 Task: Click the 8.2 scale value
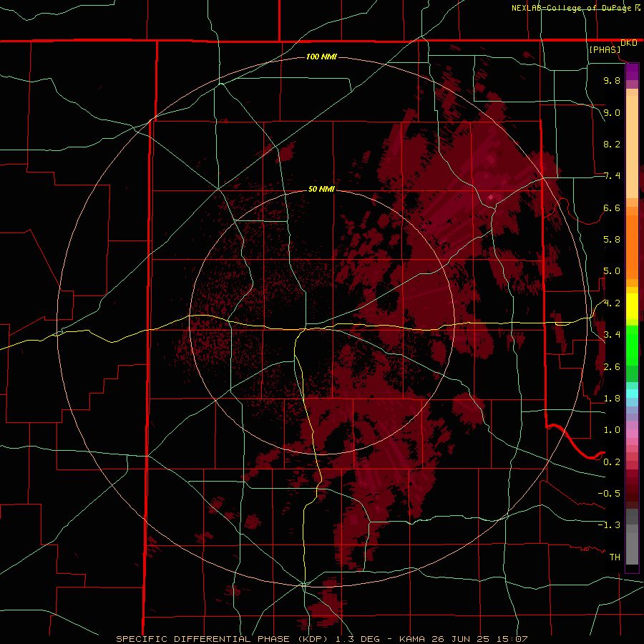tap(612, 144)
